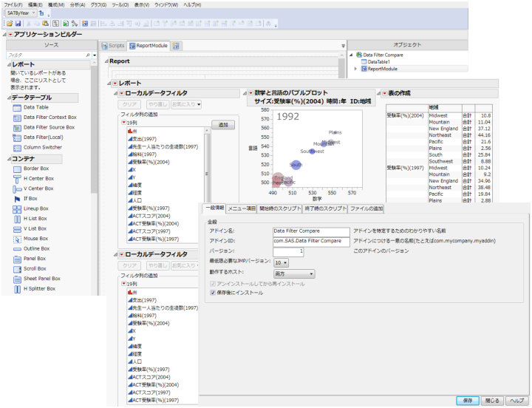Select the Data Filter Source Box icon
Viewport: 532px width, 408px height.
point(17,128)
